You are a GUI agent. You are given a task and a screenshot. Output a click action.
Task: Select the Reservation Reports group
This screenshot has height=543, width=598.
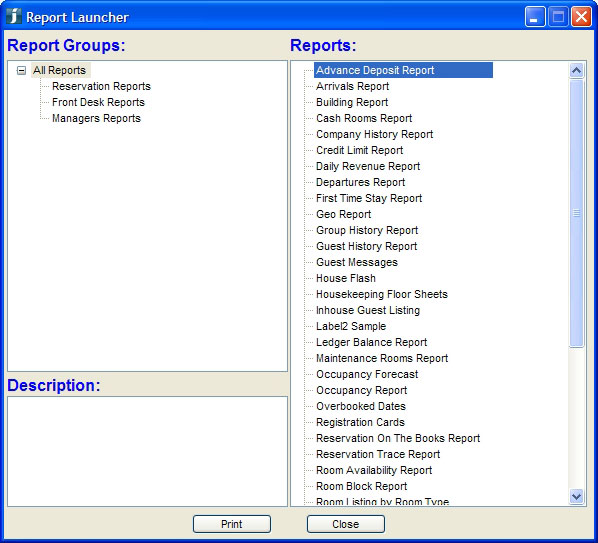click(x=101, y=87)
